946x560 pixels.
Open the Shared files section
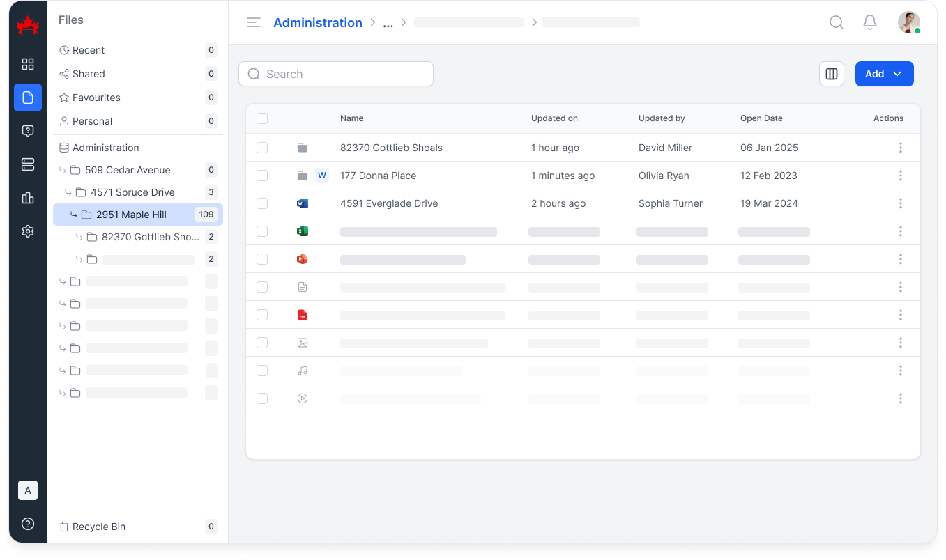pyautogui.click(x=89, y=74)
